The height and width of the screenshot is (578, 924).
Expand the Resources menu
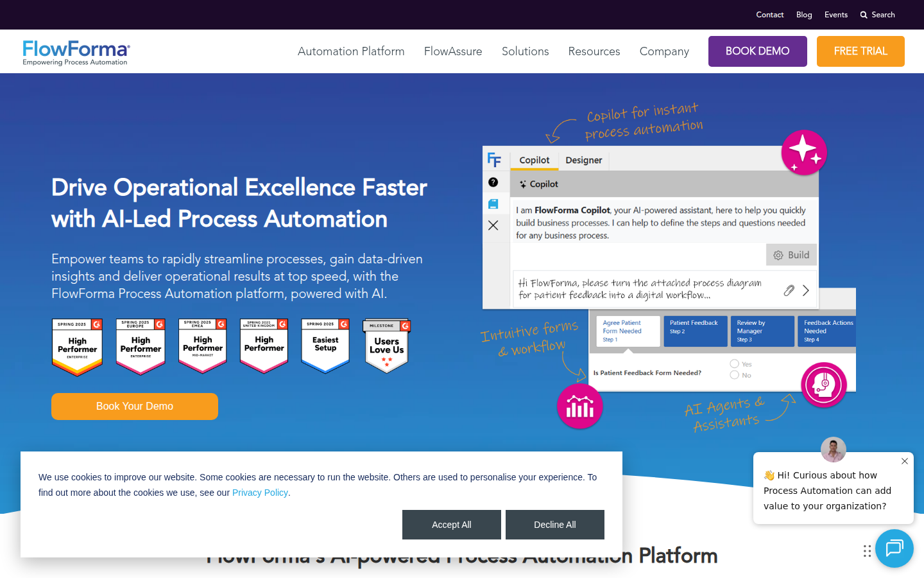(x=594, y=51)
